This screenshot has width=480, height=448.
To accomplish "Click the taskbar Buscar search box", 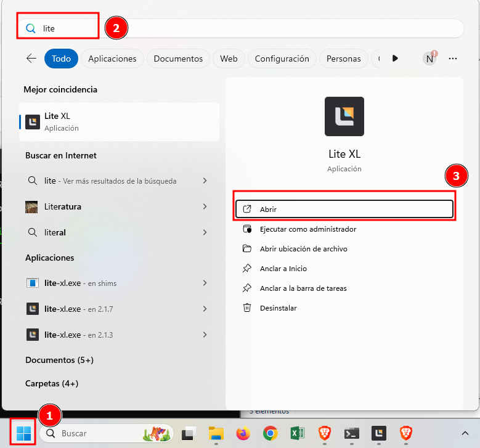I will click(107, 433).
